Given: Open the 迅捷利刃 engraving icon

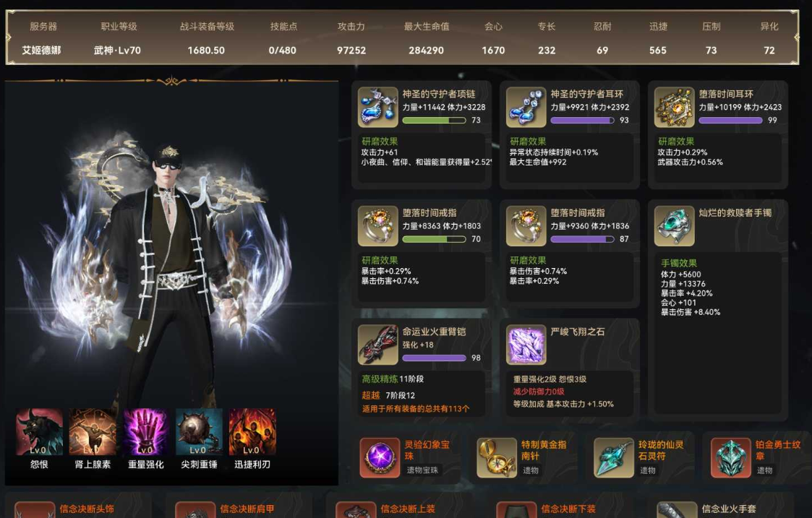Looking at the screenshot, I should tap(252, 432).
